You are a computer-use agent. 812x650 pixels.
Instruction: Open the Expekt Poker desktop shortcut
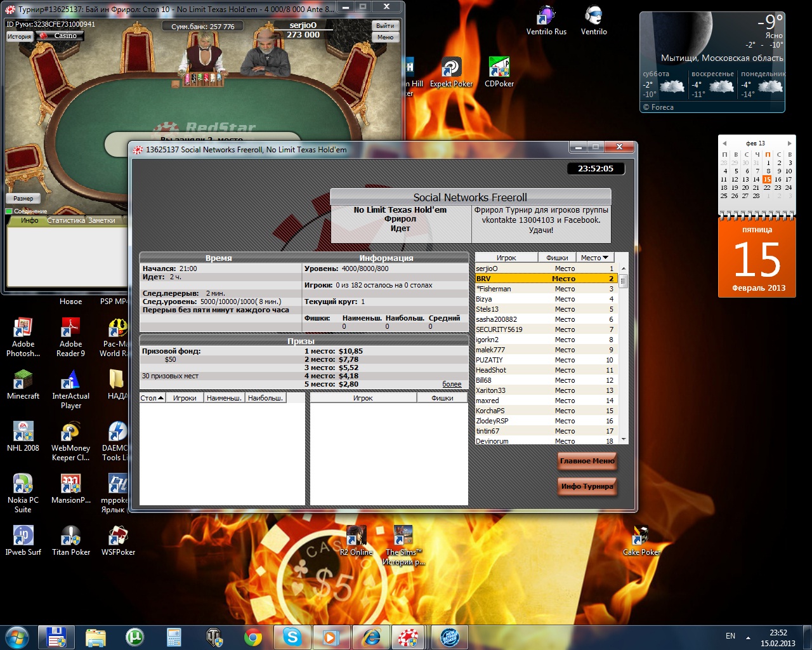point(451,68)
